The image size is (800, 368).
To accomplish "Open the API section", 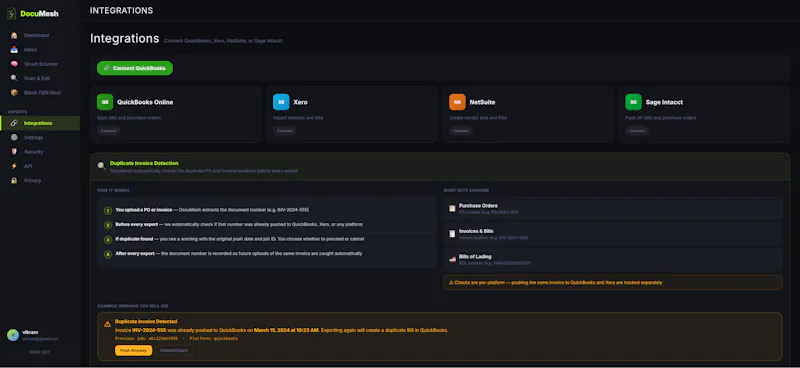I will pyautogui.click(x=40, y=166).
